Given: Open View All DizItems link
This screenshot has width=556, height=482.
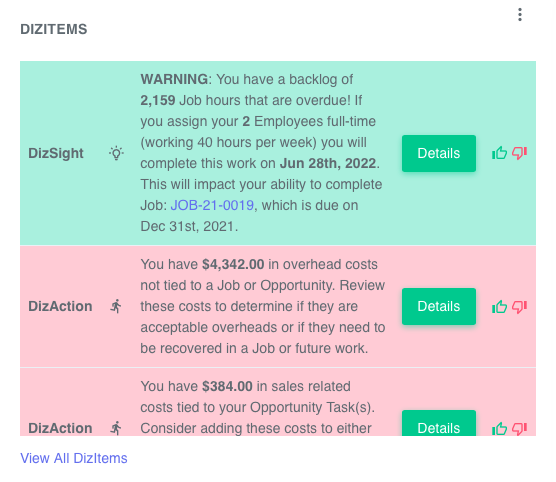Looking at the screenshot, I should coord(74,458).
